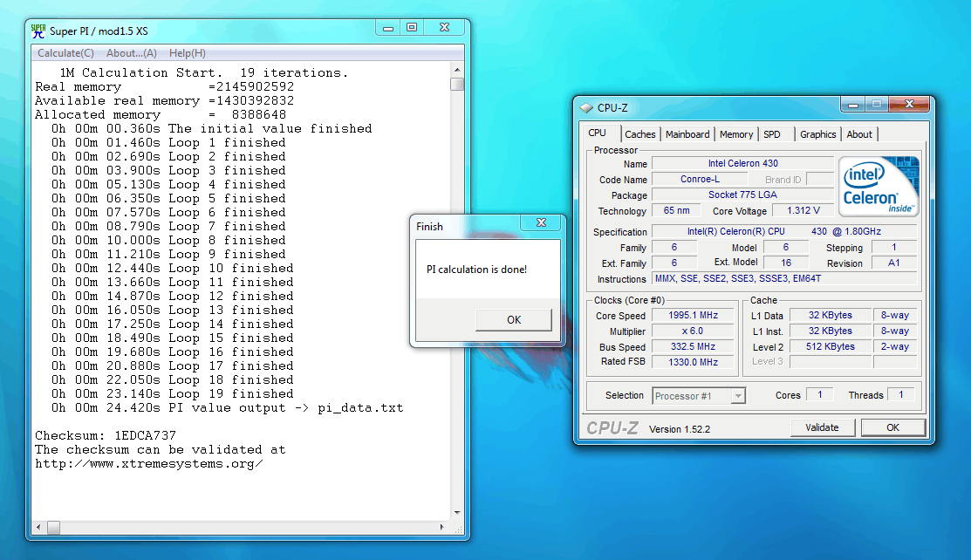The width and height of the screenshot is (971, 560).
Task: Open the Help(H) menu in Super PI
Action: tap(187, 53)
